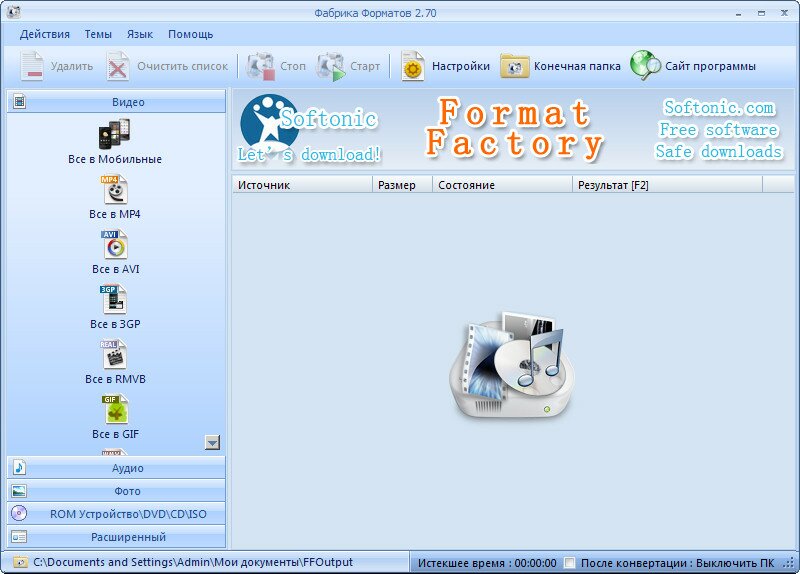Click the resize grip in the status bar corner
Viewport: 800px width, 574px height.
(789, 563)
